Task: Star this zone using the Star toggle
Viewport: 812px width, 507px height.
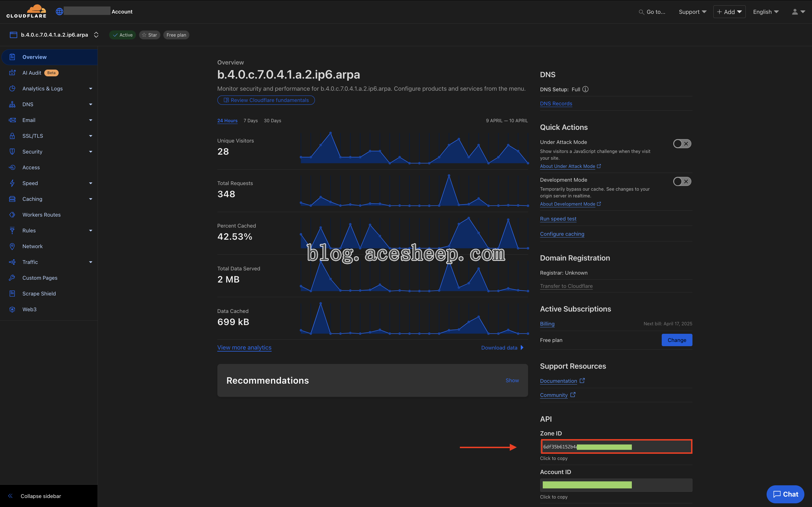Action: (x=149, y=35)
